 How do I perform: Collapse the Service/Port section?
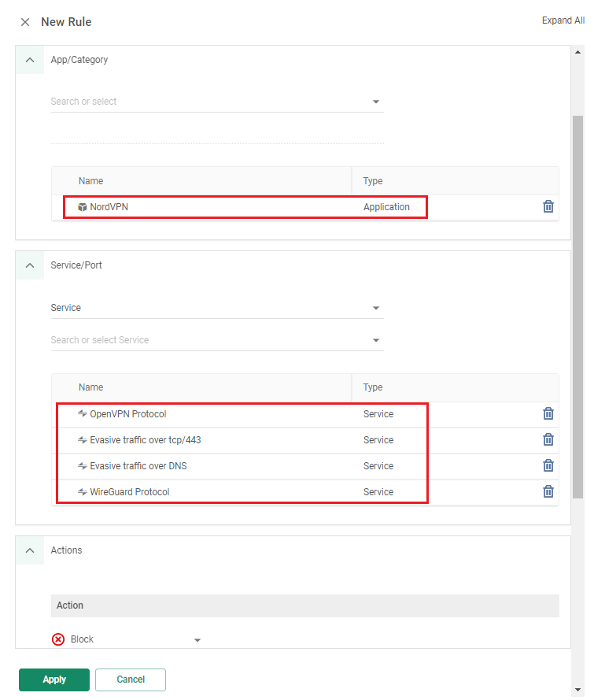pos(30,265)
